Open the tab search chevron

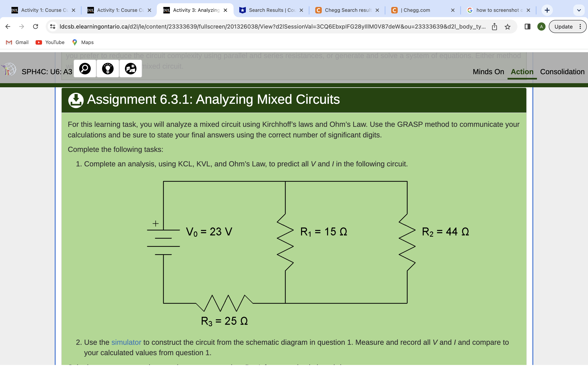pyautogui.click(x=579, y=10)
